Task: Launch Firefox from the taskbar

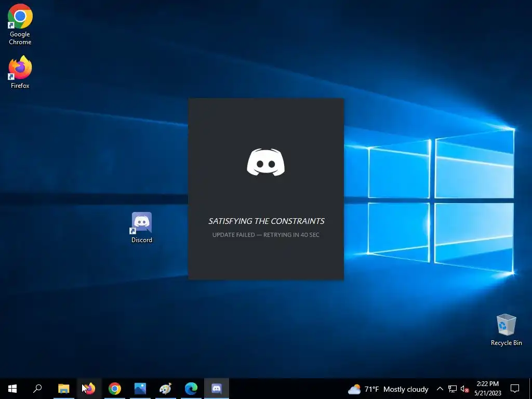Action: tap(89, 389)
